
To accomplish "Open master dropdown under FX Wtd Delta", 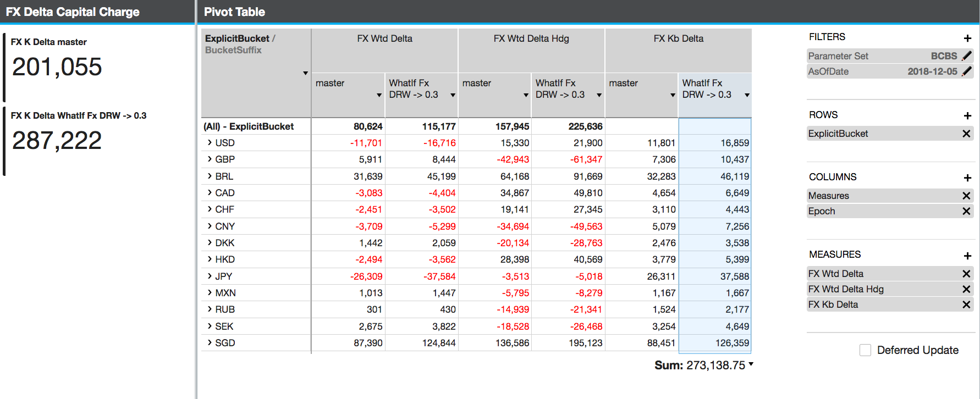I will tap(379, 95).
